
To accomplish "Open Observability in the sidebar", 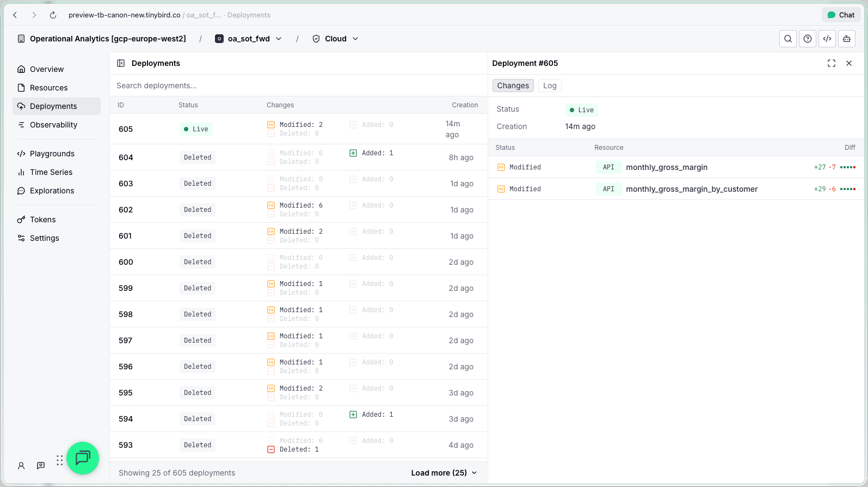I will (x=53, y=125).
